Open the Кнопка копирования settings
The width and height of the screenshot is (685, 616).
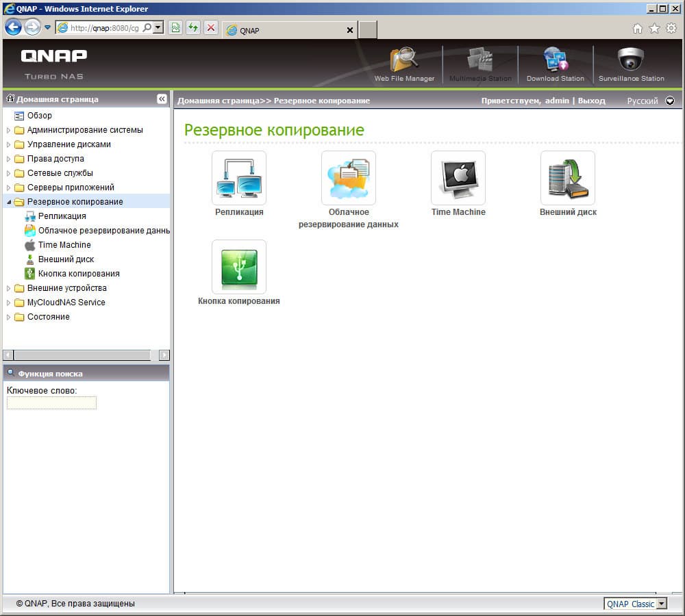click(x=238, y=268)
